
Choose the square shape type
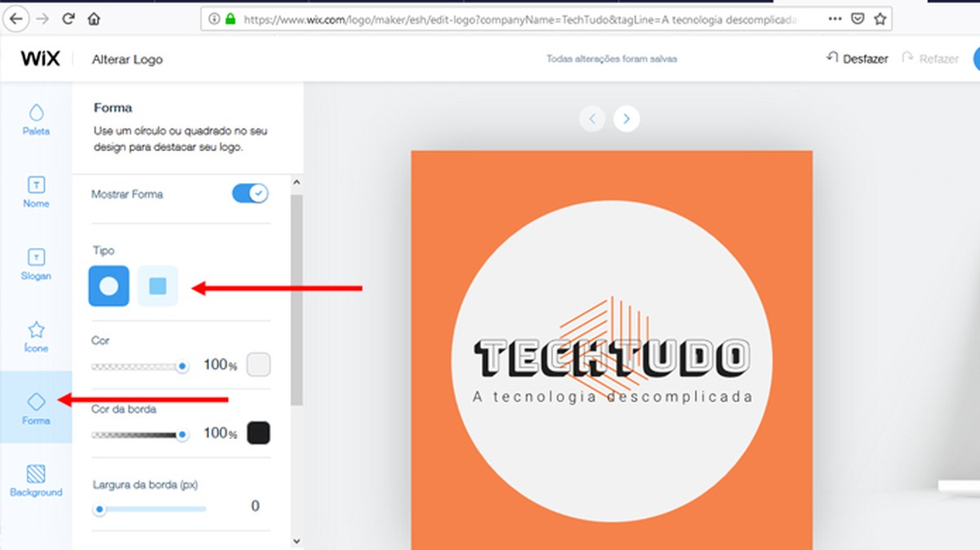158,286
